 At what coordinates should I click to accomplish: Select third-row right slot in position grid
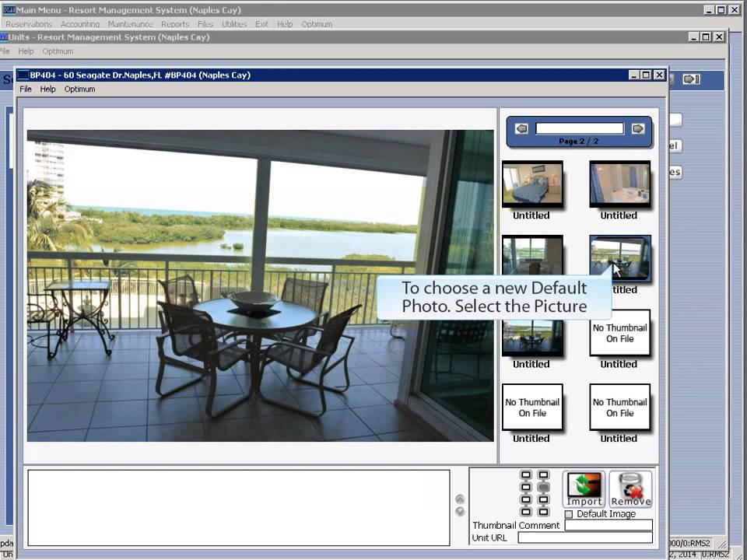point(544,499)
